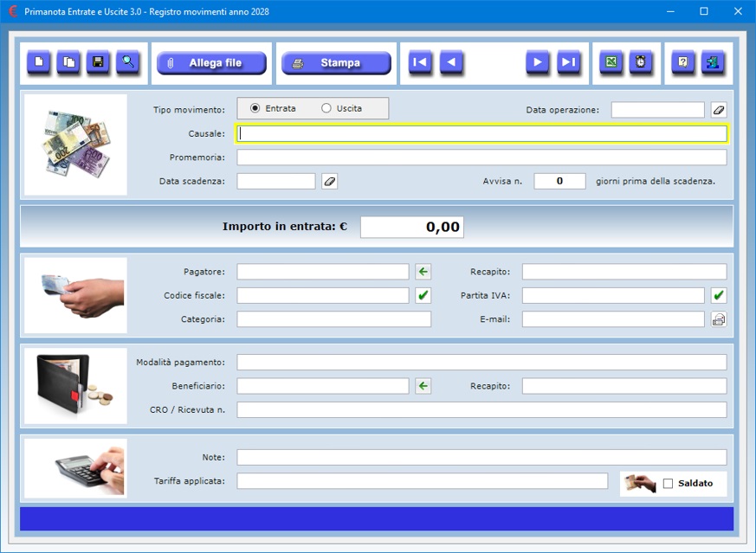Verify Partita IVA with the green checkmark
This screenshot has width=756, height=553.
point(719,295)
